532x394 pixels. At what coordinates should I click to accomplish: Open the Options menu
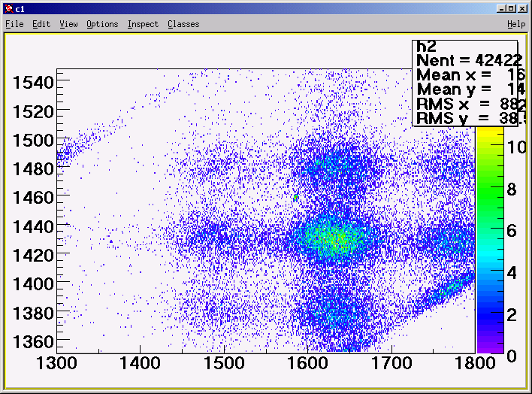pyautogui.click(x=102, y=24)
